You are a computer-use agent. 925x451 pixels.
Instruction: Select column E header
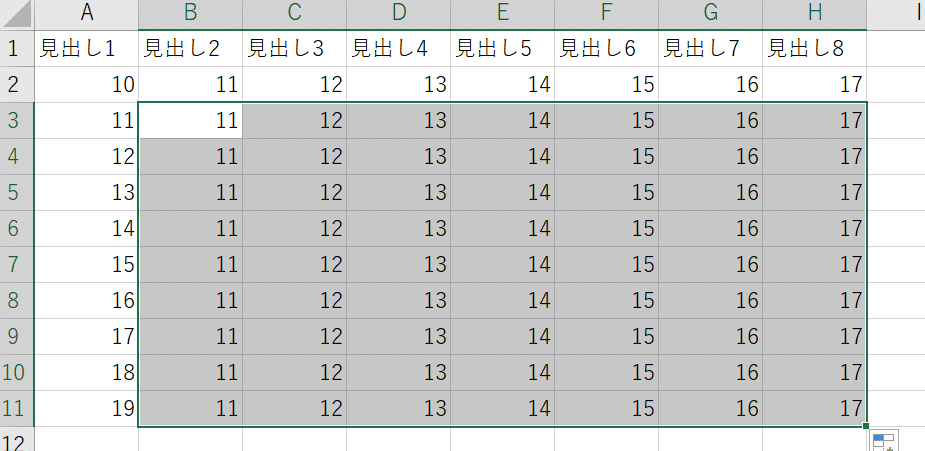click(503, 15)
